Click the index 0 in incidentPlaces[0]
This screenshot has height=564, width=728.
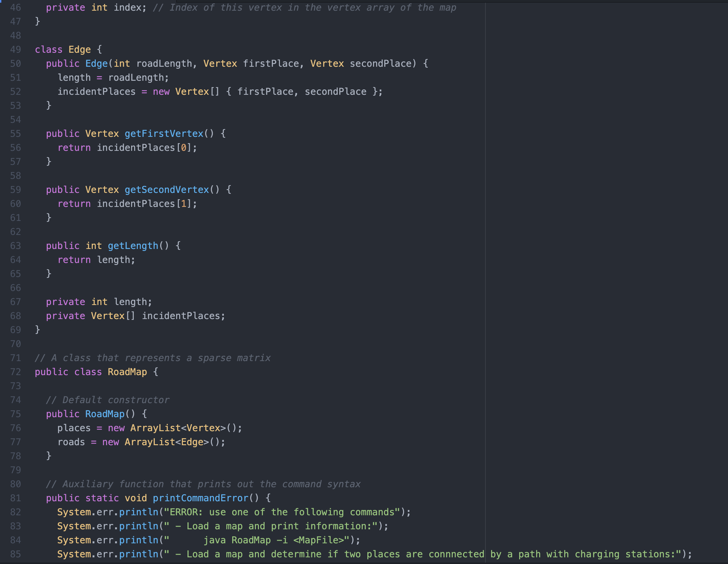[x=184, y=148]
